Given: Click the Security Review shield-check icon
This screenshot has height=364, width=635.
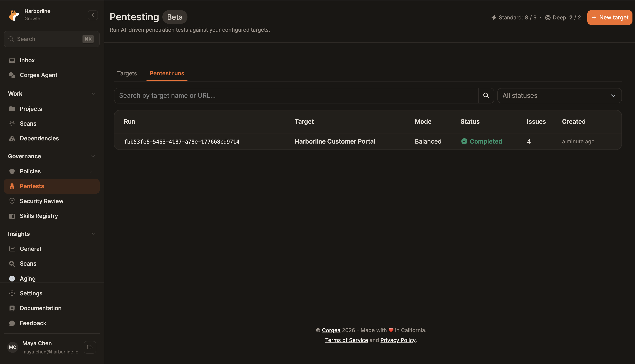Looking at the screenshot, I should pyautogui.click(x=12, y=201).
